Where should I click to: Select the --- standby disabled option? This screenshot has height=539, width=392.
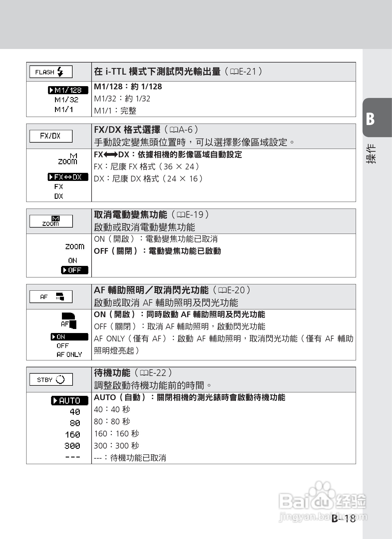click(73, 457)
